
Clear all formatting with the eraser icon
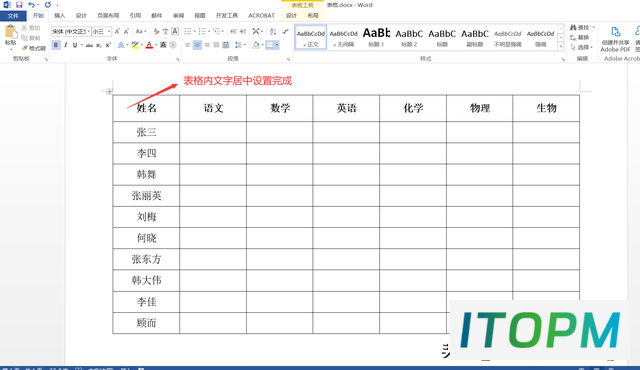click(156, 31)
